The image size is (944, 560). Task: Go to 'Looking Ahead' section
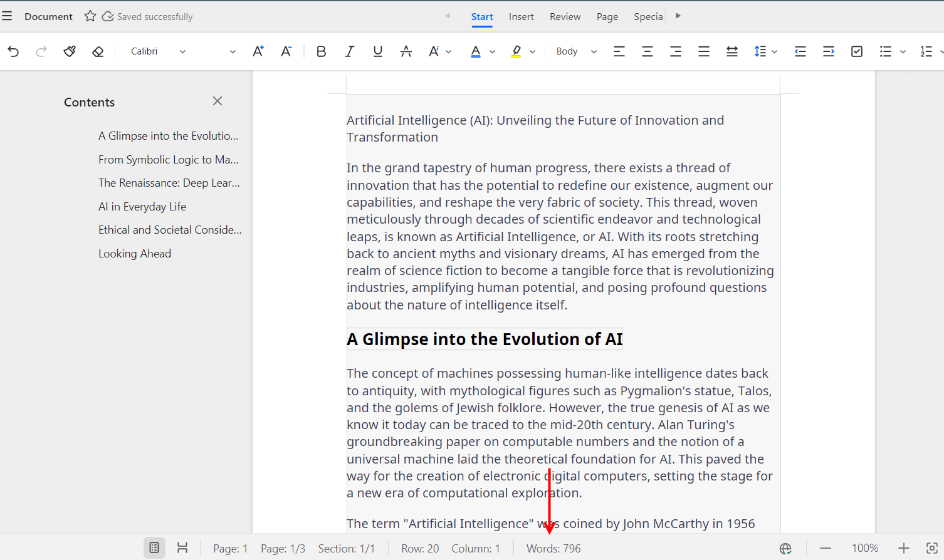click(135, 254)
